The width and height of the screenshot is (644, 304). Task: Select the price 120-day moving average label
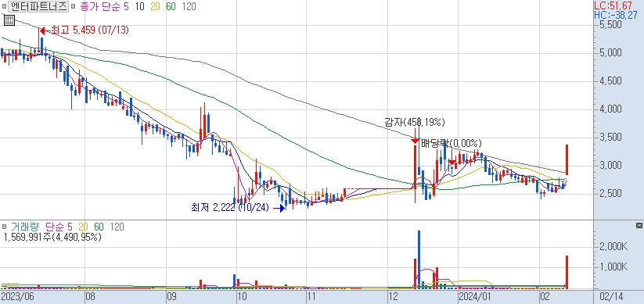point(189,6)
